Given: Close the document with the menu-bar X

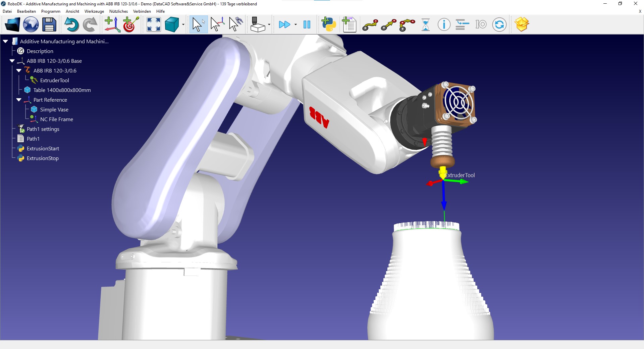Looking at the screenshot, I should point(640,11).
